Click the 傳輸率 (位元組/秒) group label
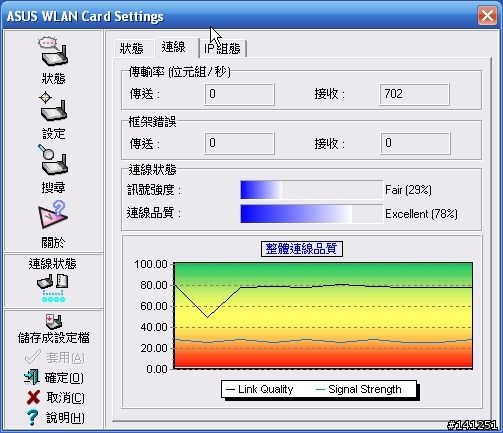The height and width of the screenshot is (433, 503). [180, 72]
